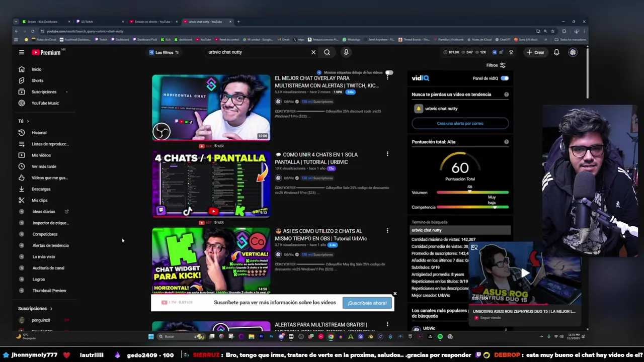The width and height of the screenshot is (644, 362).
Task: Open the Todos los marcadores folder
Action: (x=571, y=39)
